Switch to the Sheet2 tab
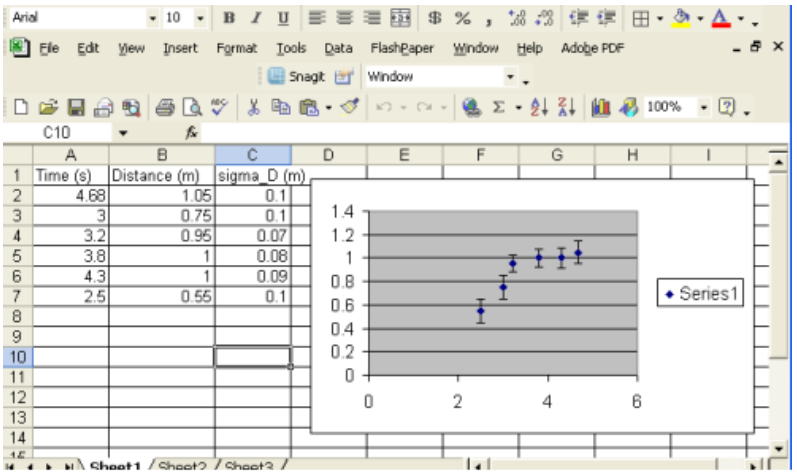Screen dimensions: 797x473 [180, 466]
